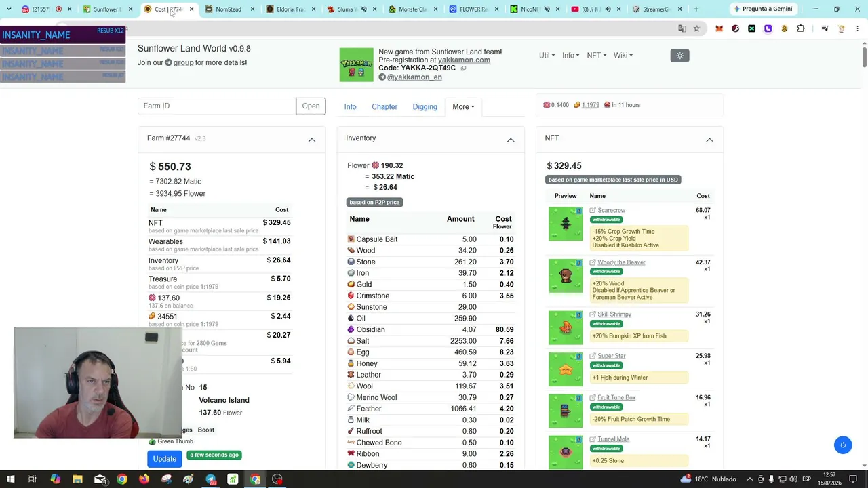Screen dimensions: 868x488
Task: Show hidden system tray icons
Action: pyautogui.click(x=751, y=479)
